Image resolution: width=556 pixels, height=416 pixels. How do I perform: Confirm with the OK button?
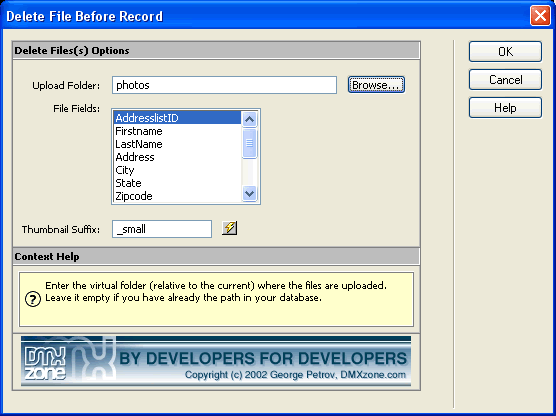click(505, 52)
